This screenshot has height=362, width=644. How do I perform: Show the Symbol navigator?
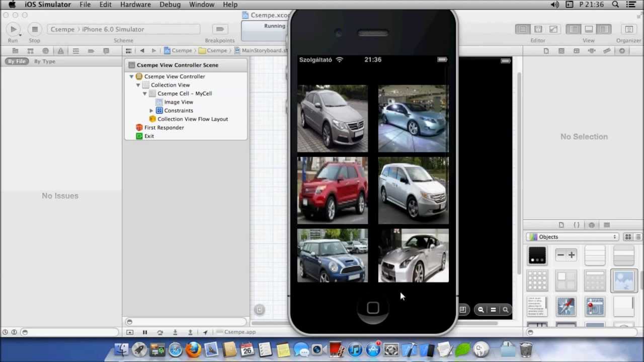31,51
